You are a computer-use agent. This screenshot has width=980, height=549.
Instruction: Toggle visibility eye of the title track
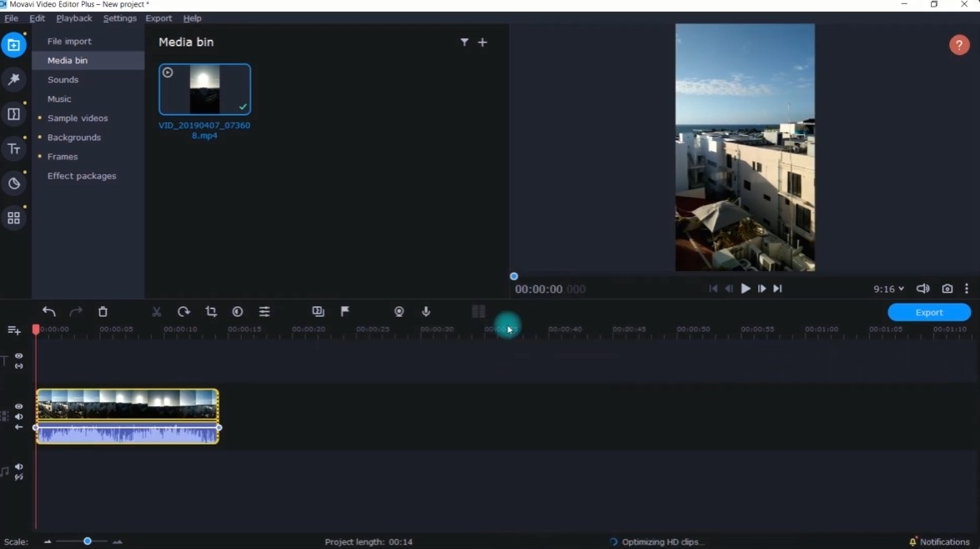click(18, 355)
